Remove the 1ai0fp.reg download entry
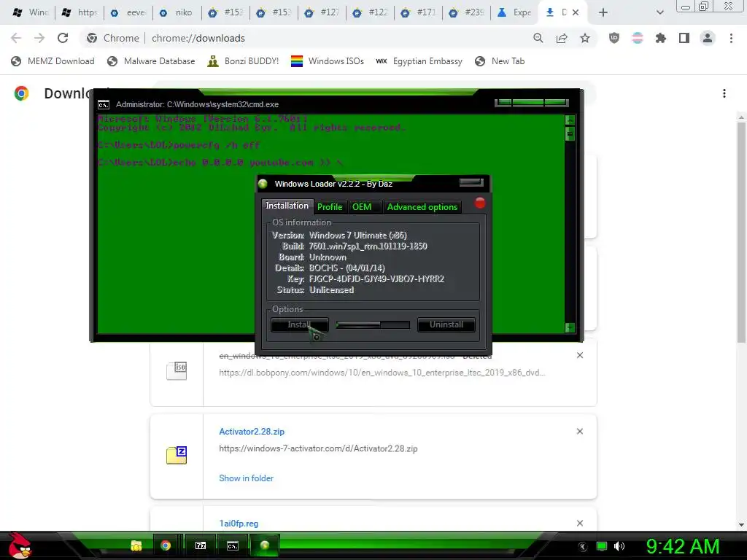The image size is (747, 560). pyautogui.click(x=580, y=523)
